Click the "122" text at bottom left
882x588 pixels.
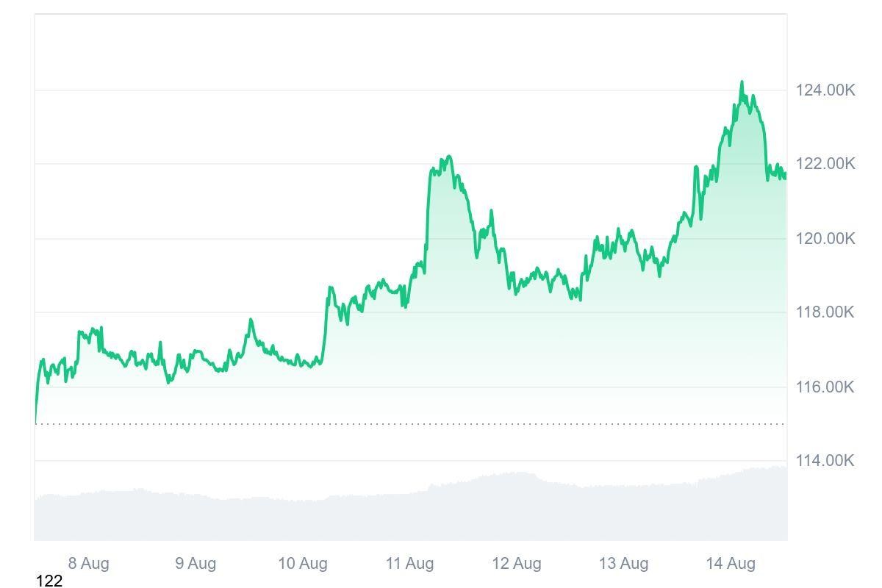49,581
